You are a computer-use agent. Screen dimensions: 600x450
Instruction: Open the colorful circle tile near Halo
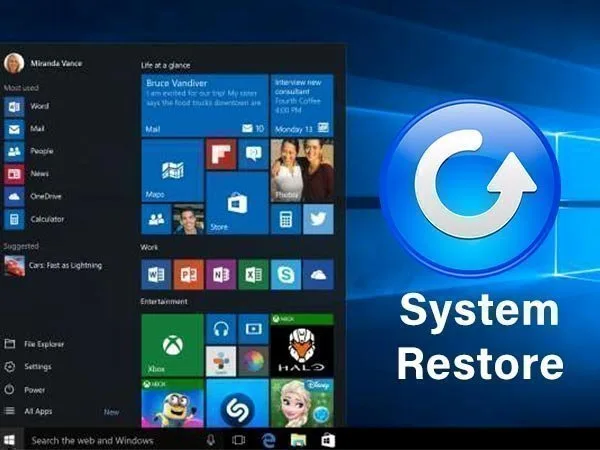[253, 361]
